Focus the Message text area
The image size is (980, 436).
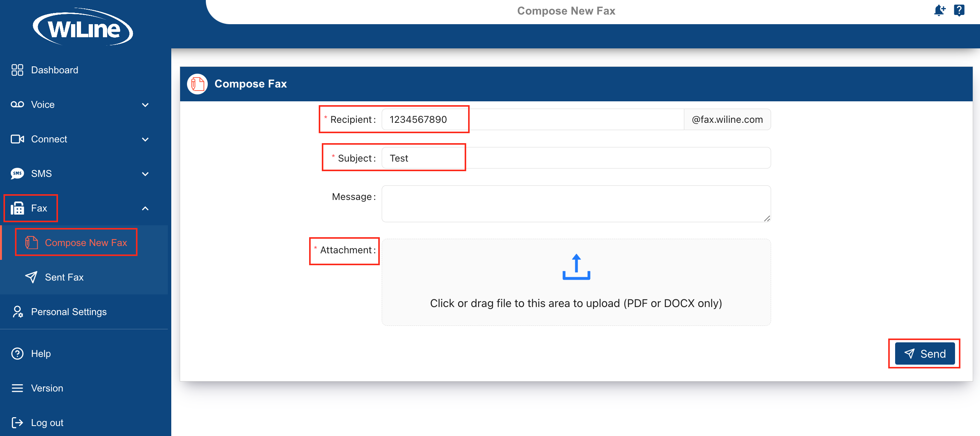click(576, 204)
